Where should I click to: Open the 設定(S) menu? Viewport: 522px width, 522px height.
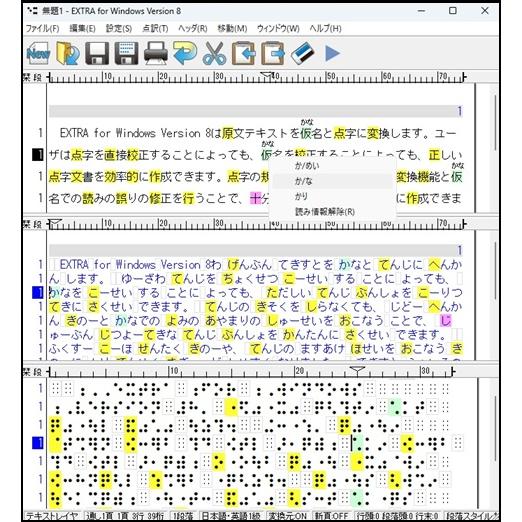pyautogui.click(x=119, y=29)
